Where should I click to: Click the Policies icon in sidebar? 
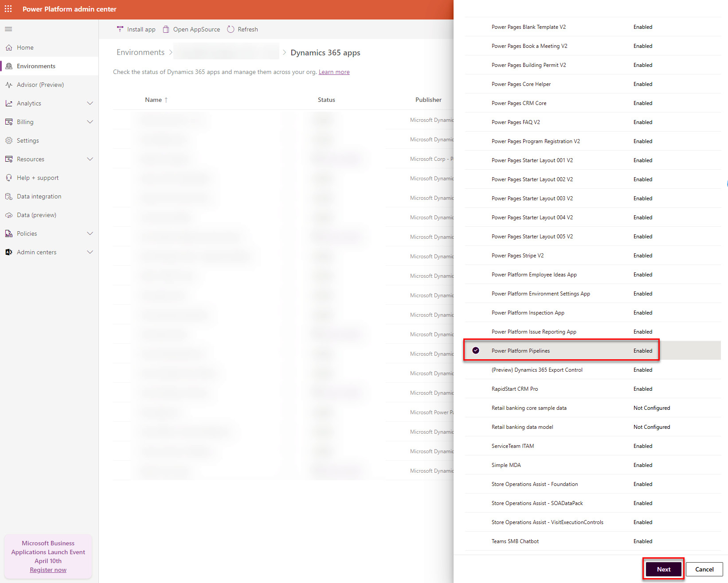pyautogui.click(x=9, y=233)
